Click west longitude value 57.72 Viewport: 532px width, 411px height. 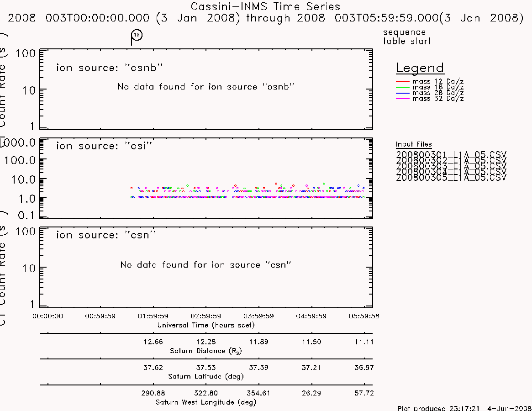click(x=364, y=393)
